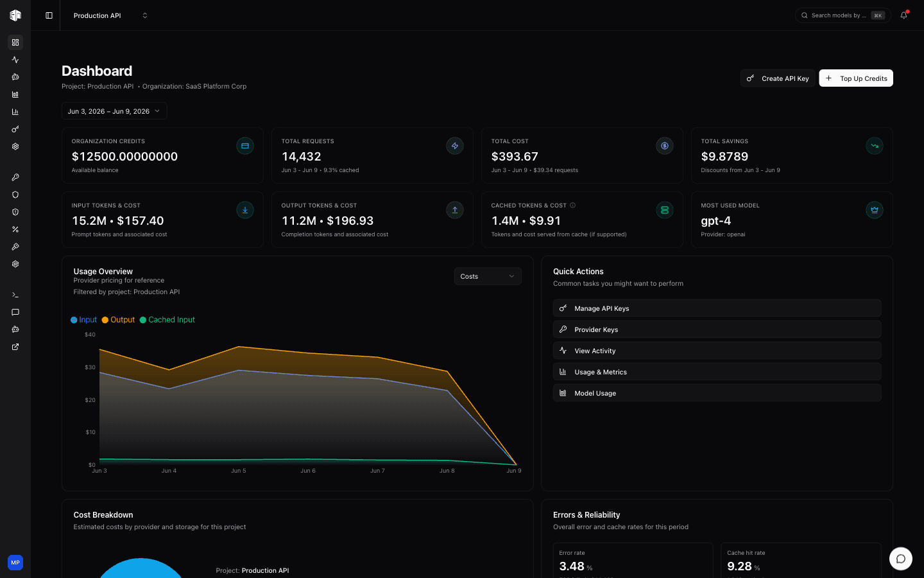Image resolution: width=924 pixels, height=578 pixels.
Task: Open the notifications bell
Action: pyautogui.click(x=903, y=15)
